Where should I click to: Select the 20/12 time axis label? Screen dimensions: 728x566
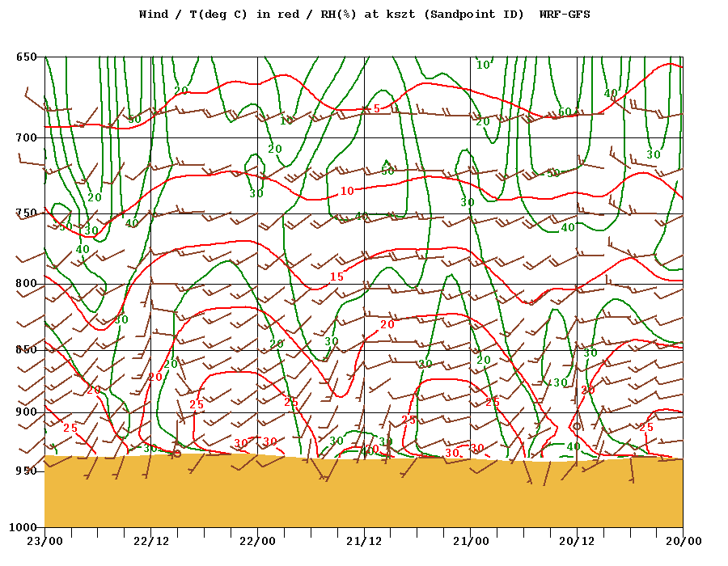tap(577, 542)
